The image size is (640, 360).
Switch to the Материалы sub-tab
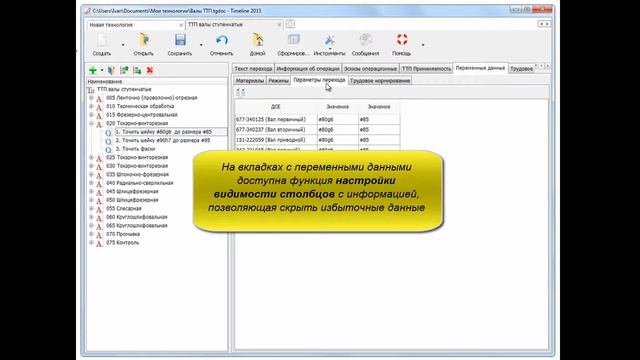pos(250,81)
